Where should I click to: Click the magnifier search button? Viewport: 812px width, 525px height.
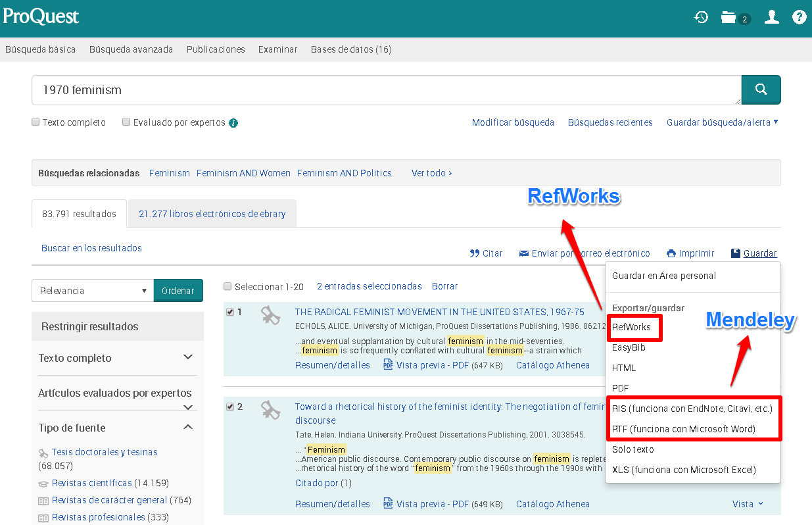(761, 89)
